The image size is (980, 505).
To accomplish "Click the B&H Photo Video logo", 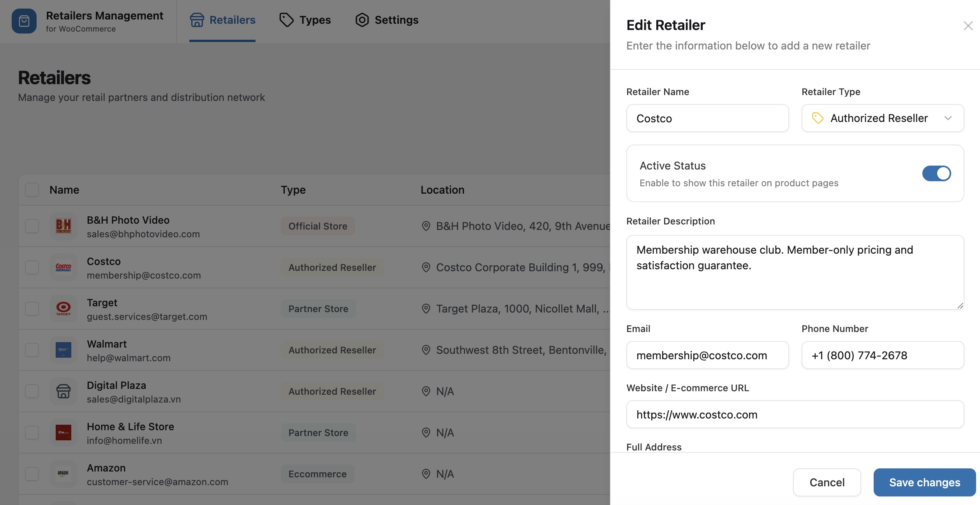I will [x=63, y=226].
